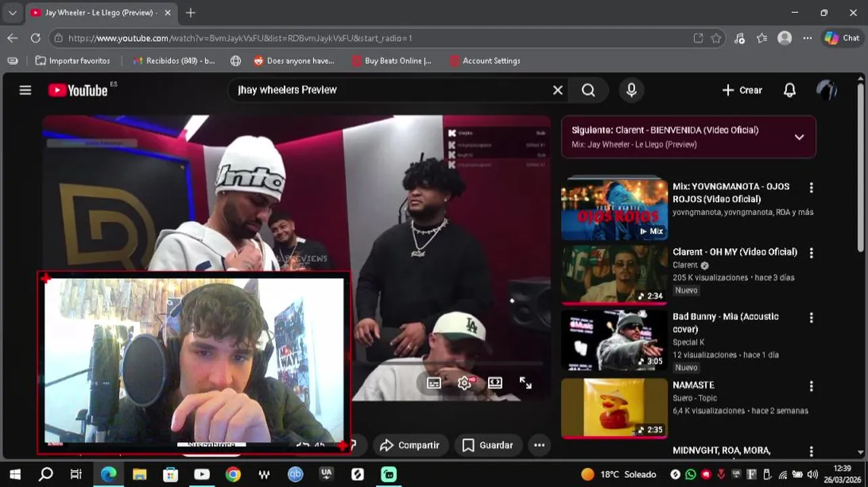Screen dimensions: 868x487
Task: Open Edge Settings and more ellipsis
Action: [807, 39]
